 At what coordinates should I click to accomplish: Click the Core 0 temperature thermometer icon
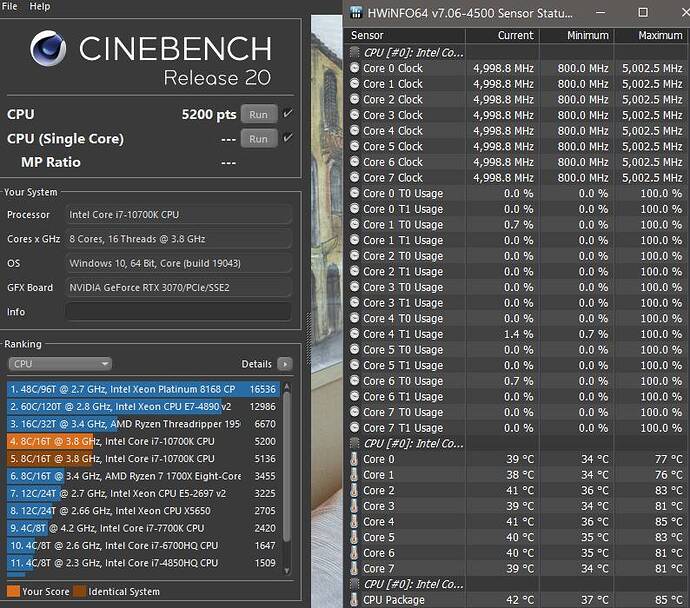point(354,459)
